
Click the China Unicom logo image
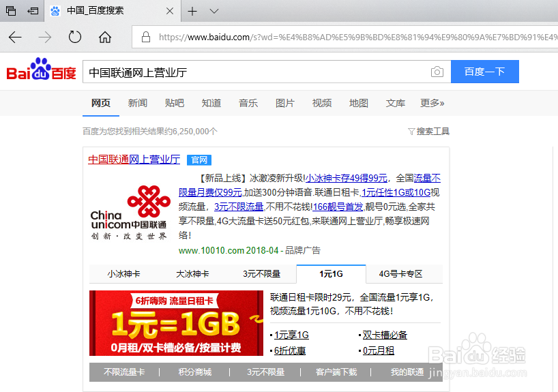click(x=129, y=213)
